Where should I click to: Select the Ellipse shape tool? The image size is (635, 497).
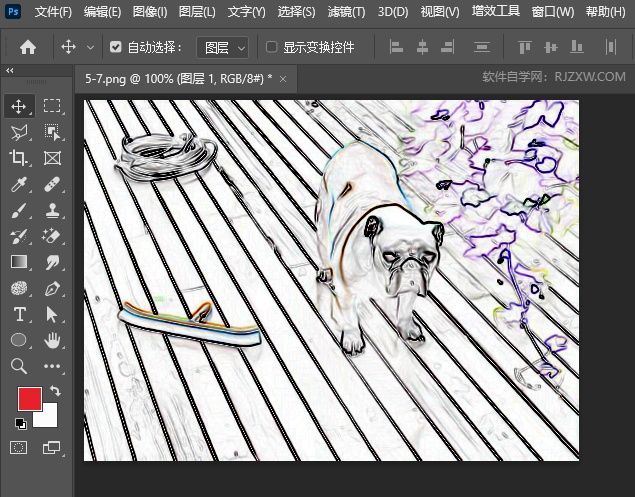click(x=19, y=340)
